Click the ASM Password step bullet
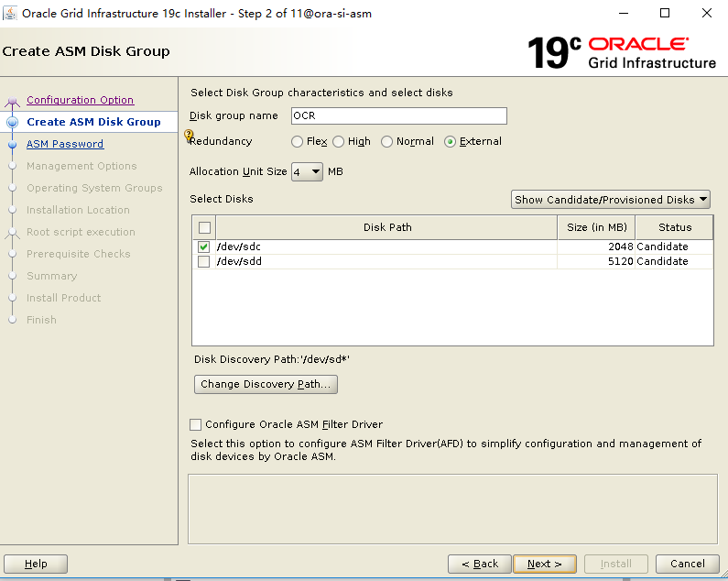728x581 pixels. point(13,145)
